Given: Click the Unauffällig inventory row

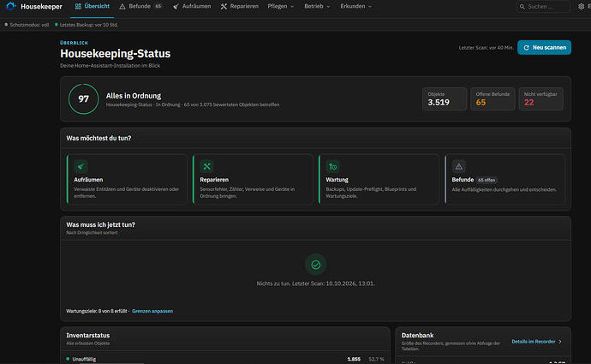Looking at the screenshot, I should (x=225, y=359).
